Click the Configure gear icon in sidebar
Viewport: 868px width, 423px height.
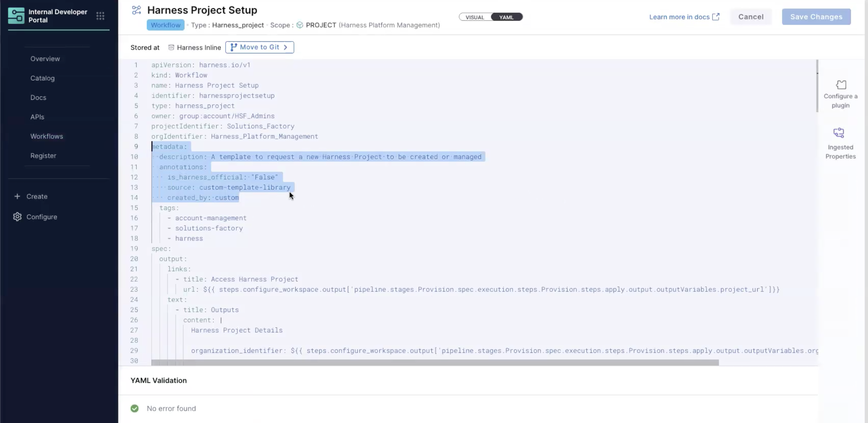tap(17, 217)
